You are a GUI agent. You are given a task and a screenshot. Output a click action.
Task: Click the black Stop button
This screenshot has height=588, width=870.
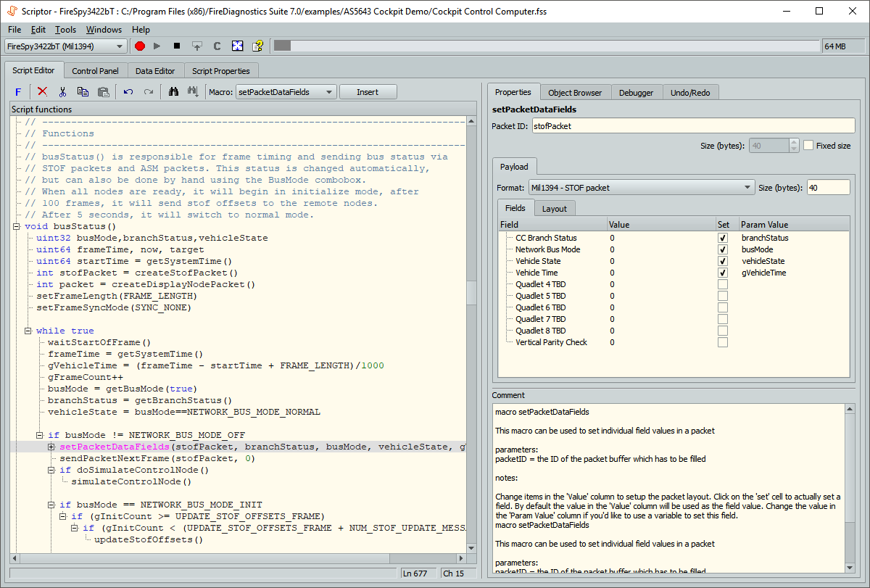pos(177,46)
